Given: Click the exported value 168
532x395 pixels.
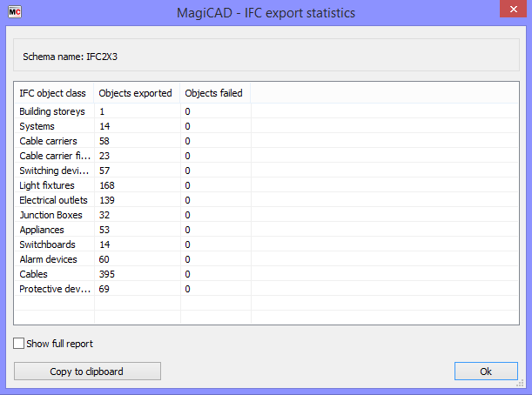Looking at the screenshot, I should point(107,185).
